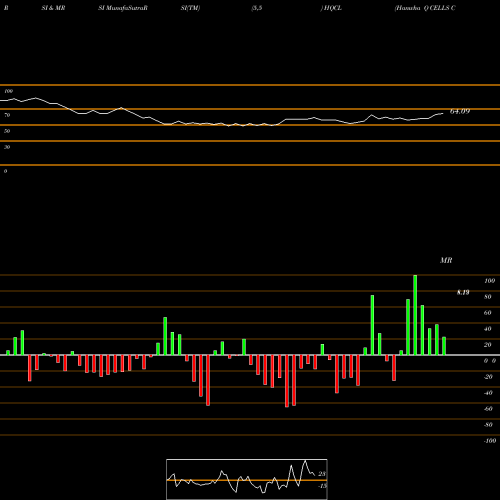The image size is (500, 500).
Task: Click the RSI axis label 50
Action: point(7,131)
